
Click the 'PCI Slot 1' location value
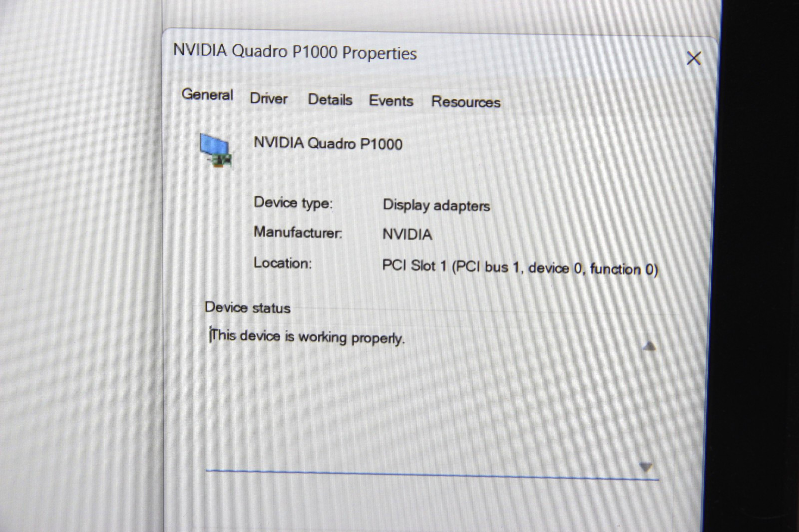click(520, 267)
